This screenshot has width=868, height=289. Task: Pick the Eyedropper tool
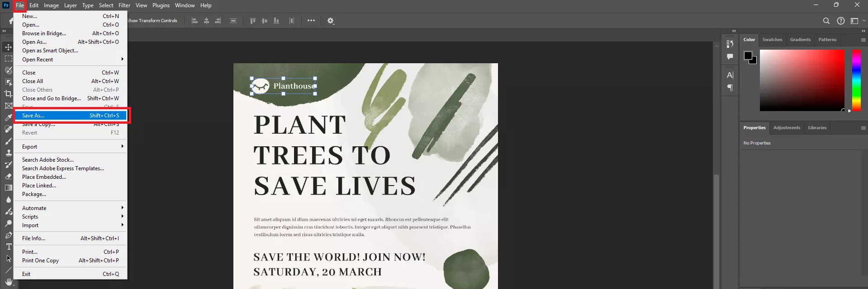coord(8,118)
